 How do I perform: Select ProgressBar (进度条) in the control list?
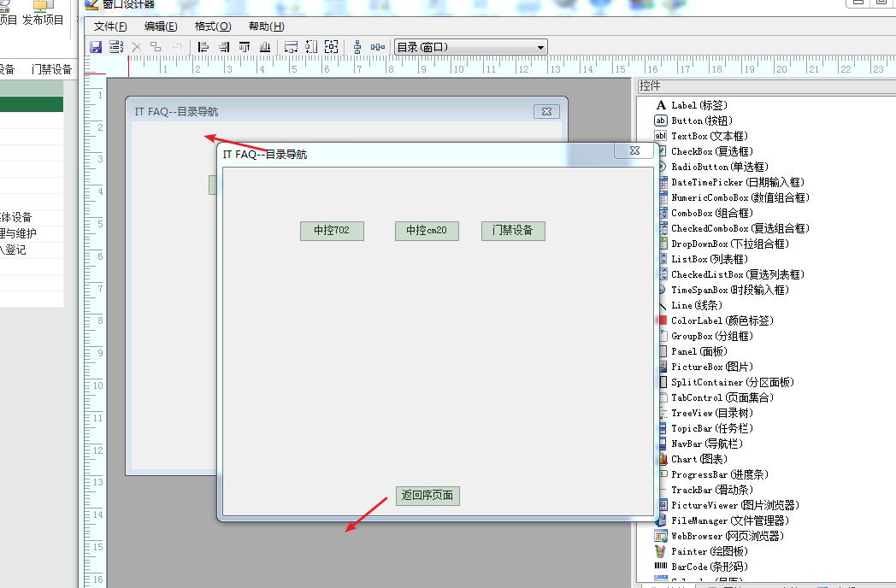coord(719,475)
